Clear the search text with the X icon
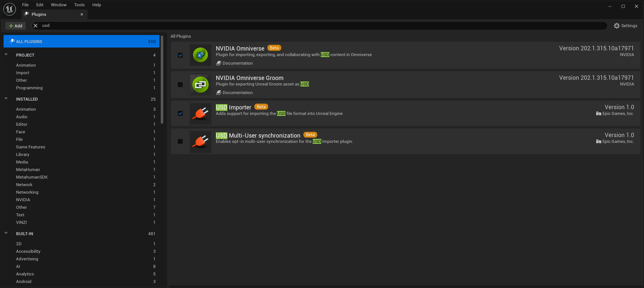 pyautogui.click(x=35, y=26)
